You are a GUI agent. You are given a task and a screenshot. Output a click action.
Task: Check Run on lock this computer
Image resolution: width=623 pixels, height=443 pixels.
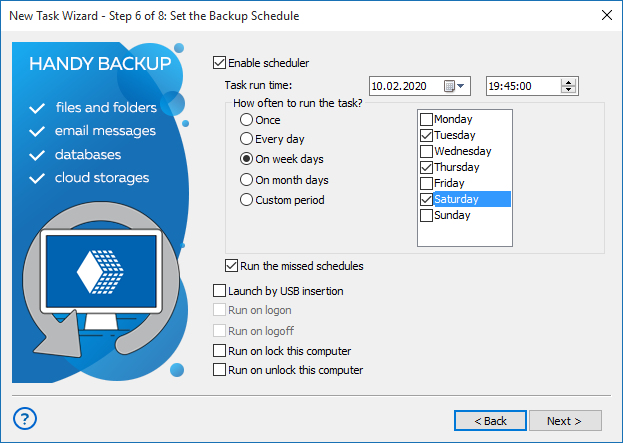(219, 351)
